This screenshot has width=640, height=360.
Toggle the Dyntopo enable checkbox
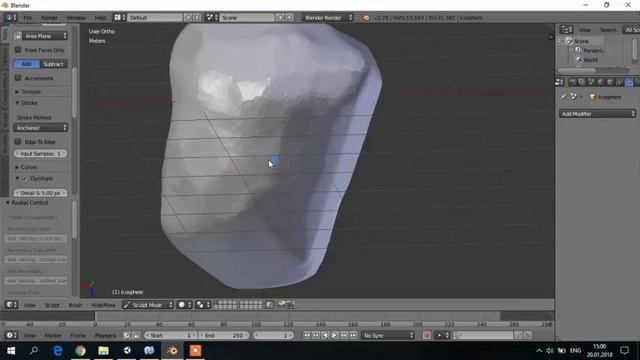pyautogui.click(x=24, y=178)
